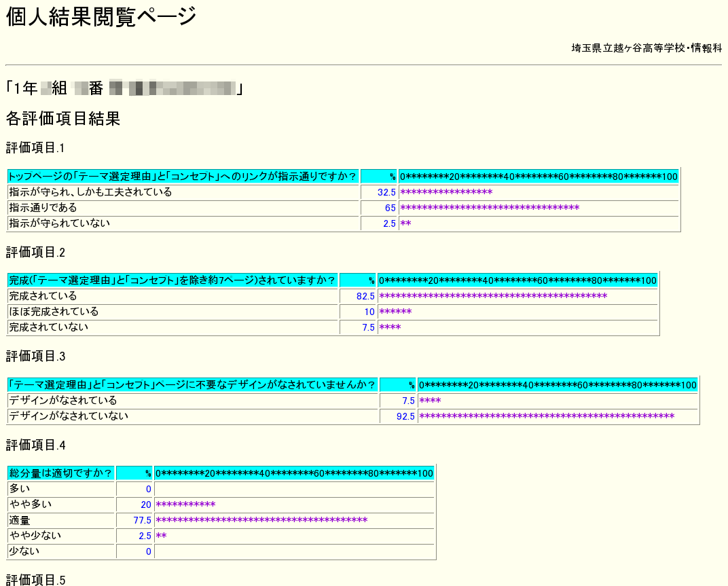The width and height of the screenshot is (728, 586).
Task: Click the school name 埼玉県立越ヶ谷高等学校・情報科
Action: (647, 48)
